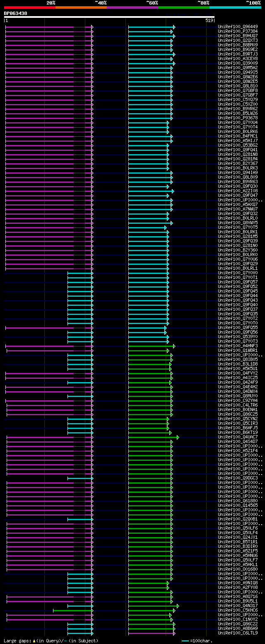Select hit label UniRef100_C9ZYH4
The width and height of the screenshot is (265, 644).
pyautogui.click(x=238, y=401)
